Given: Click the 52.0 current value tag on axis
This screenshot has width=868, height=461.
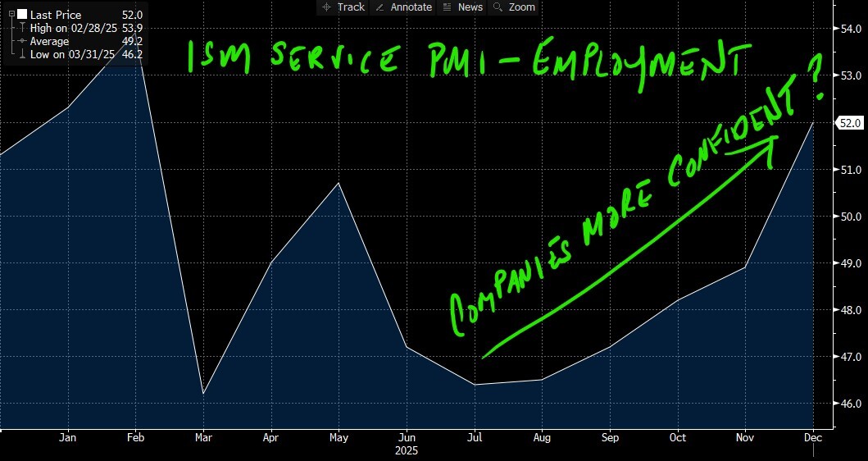Looking at the screenshot, I should [x=848, y=123].
